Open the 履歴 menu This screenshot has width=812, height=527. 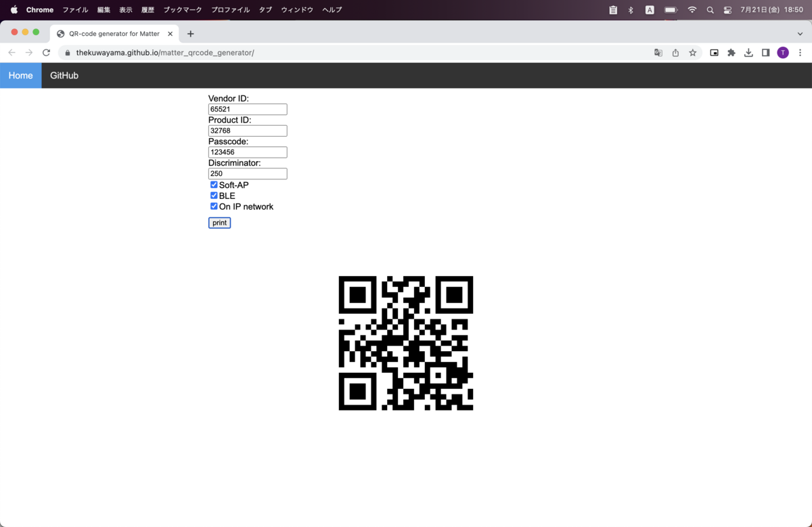[148, 9]
